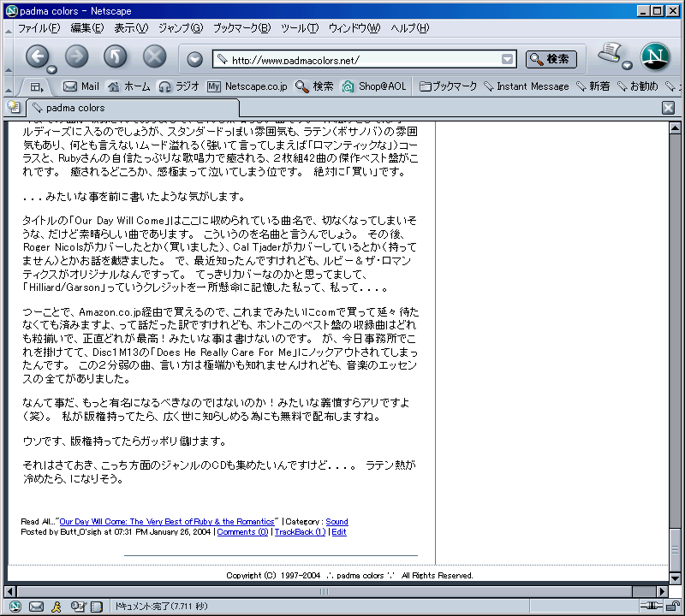Select the padma colors tab
Image resolution: width=685 pixels, height=616 pixels.
(133, 108)
